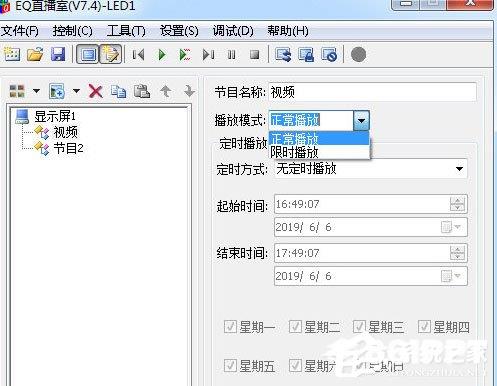Stop playback with the square icon

pos(255,54)
